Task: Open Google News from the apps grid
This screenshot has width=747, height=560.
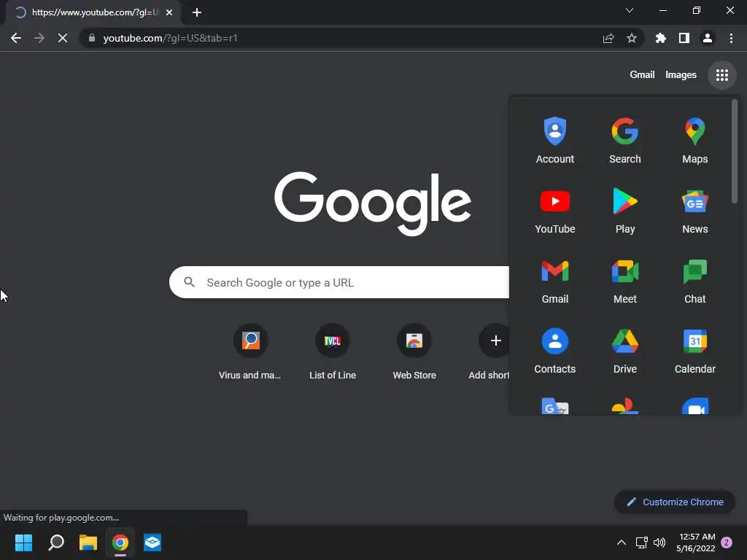Action: click(694, 211)
